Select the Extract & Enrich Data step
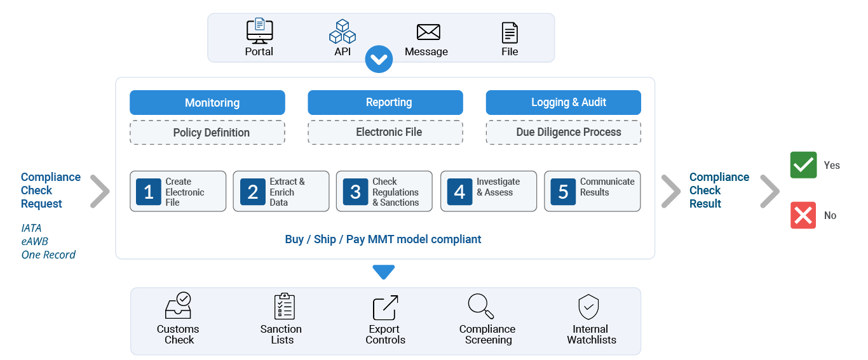Image resolution: width=868 pixels, height=360 pixels. (281, 191)
